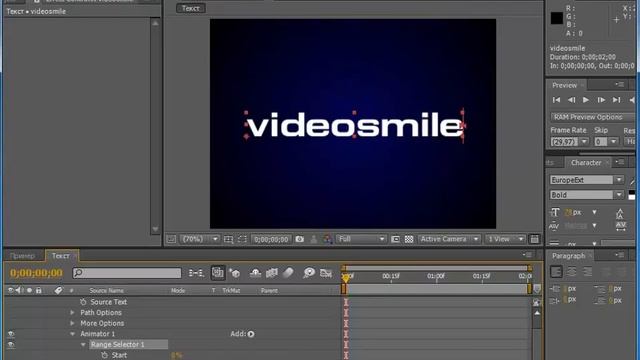The height and width of the screenshot is (360, 640).
Task: Open Graph Editor icon in timeline
Action: tap(326, 273)
